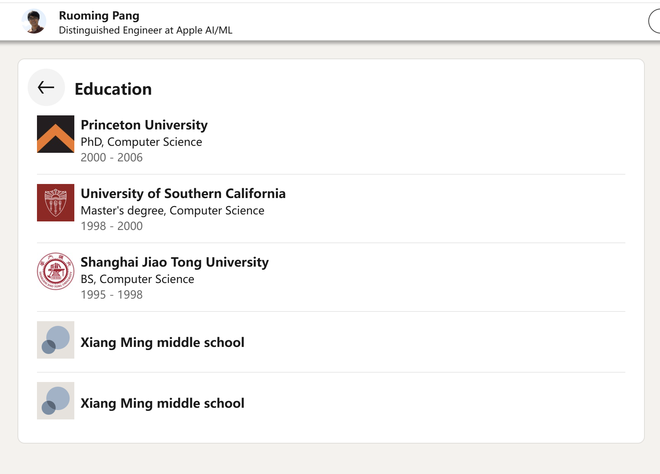Click the 2000 - 2006 date range
660x474 pixels.
coord(112,158)
